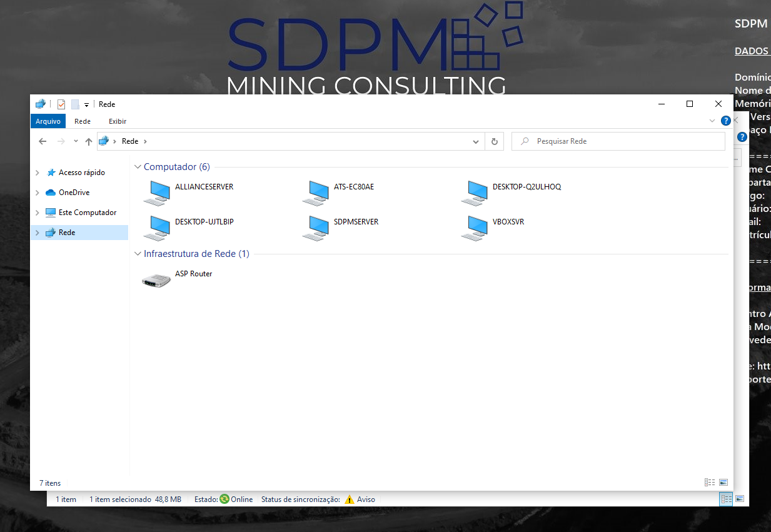
Task: Collapse the Infraestrutura de Rede group
Action: point(137,254)
